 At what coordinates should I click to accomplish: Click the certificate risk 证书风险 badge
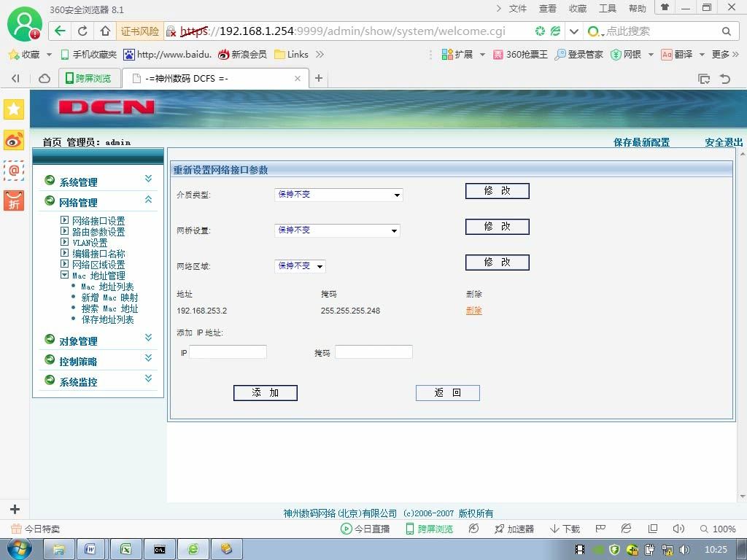coord(139,31)
